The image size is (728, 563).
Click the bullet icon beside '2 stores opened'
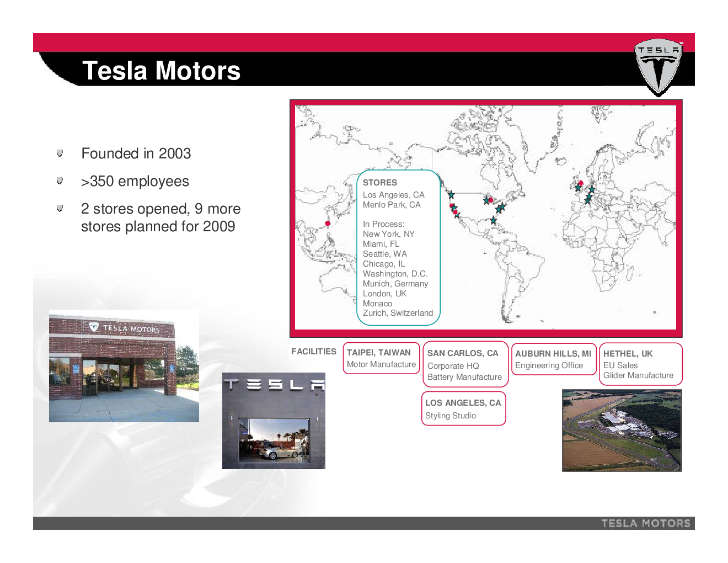click(x=60, y=208)
